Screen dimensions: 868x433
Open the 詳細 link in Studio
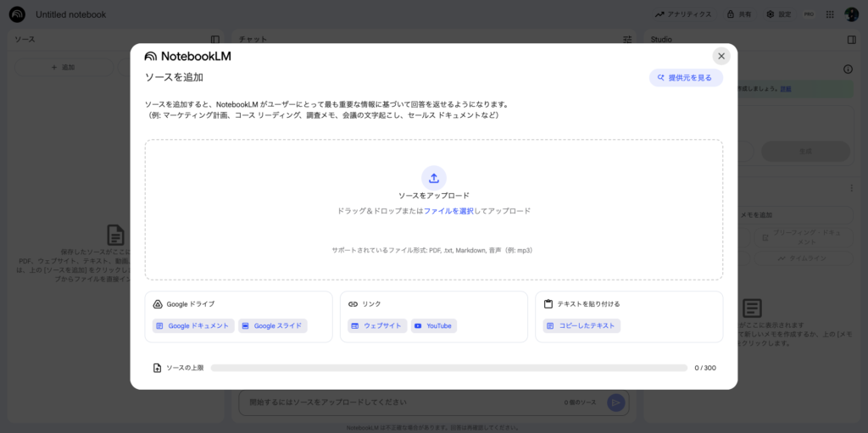[786, 89]
